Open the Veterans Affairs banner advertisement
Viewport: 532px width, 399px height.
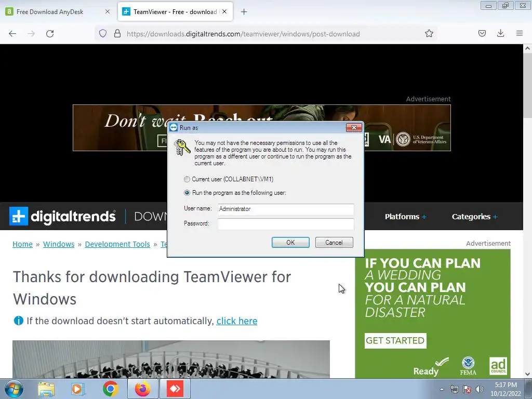point(262,128)
